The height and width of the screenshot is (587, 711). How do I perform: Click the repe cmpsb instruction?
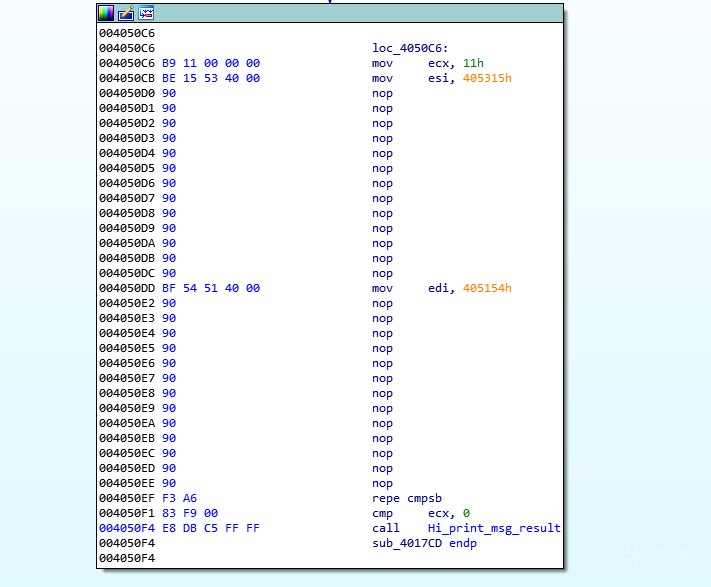pyautogui.click(x=407, y=498)
